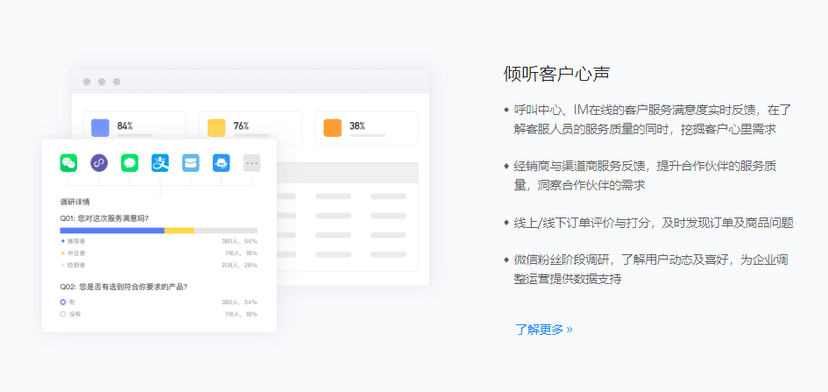Screen dimensions: 828x392
Task: Select the purple link channel icon
Action: coord(99,163)
